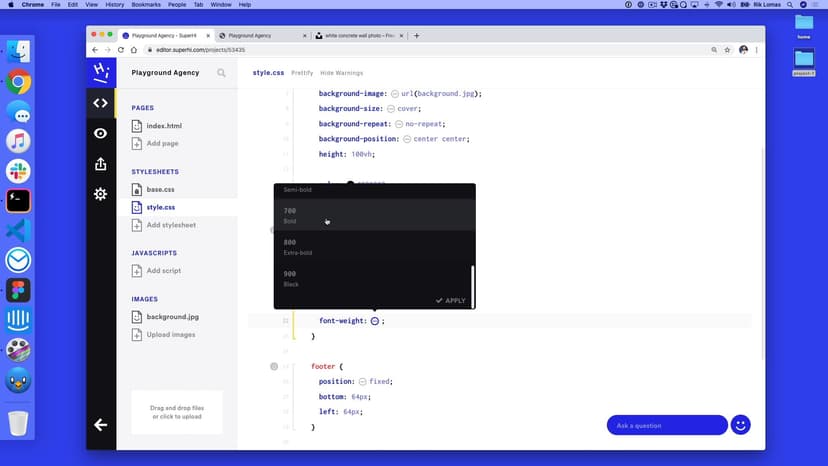Click the Ask a question field
The width and height of the screenshot is (828, 466).
click(666, 425)
